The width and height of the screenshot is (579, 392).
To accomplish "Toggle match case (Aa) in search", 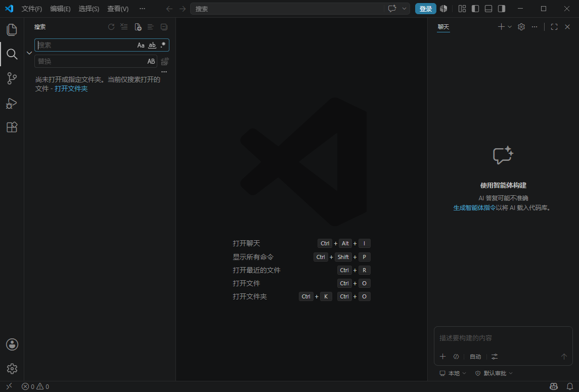I will (141, 45).
